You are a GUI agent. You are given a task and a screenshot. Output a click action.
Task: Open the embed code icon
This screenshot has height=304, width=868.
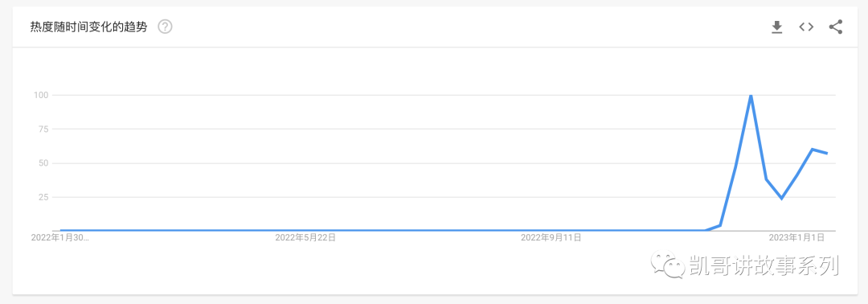[806, 27]
